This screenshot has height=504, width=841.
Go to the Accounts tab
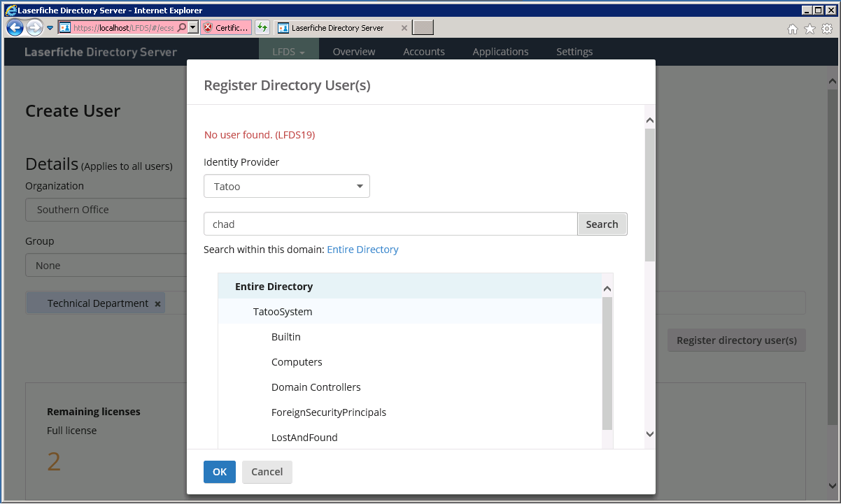424,52
